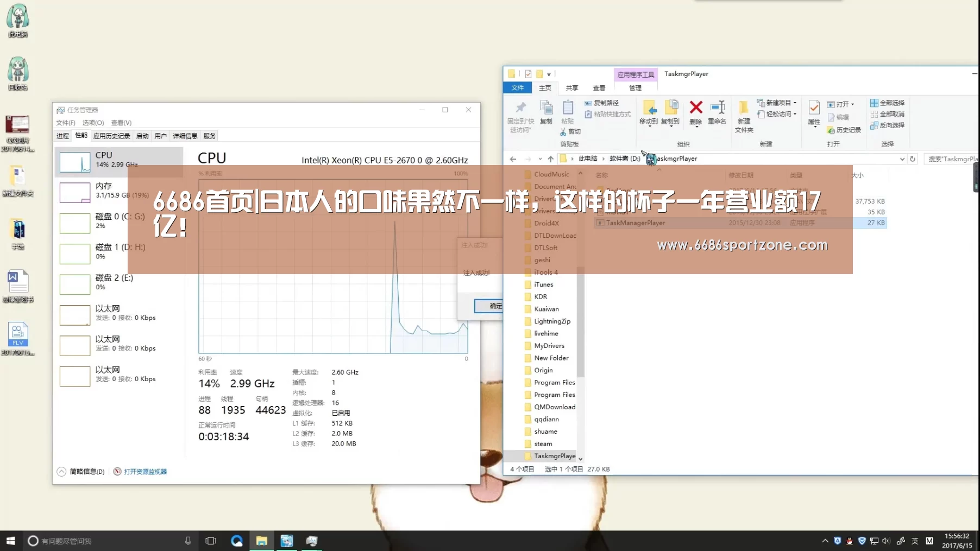This screenshot has height=551, width=980.
Task: Go back with Explorer's back arrow
Action: [513, 159]
